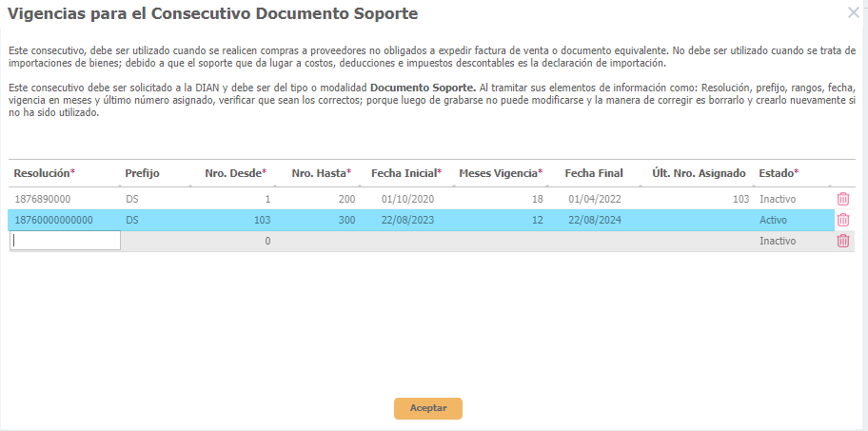Click the Prefijo column header
Image resolution: width=868 pixels, height=431 pixels.
click(x=142, y=173)
